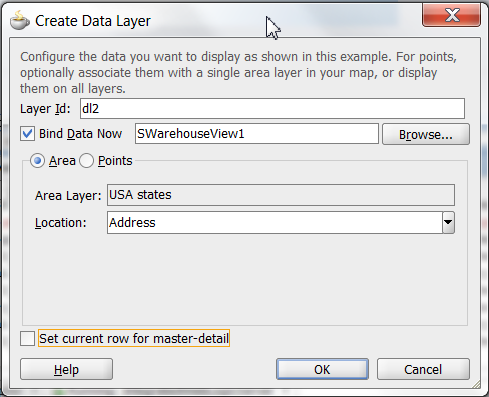Click the Java coffee cup title icon

coord(20,20)
